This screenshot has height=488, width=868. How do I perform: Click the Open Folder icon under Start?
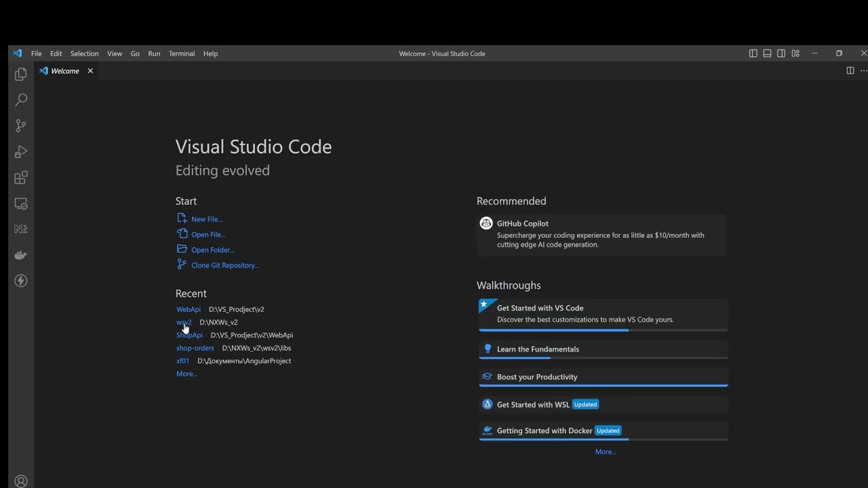pyautogui.click(x=182, y=249)
